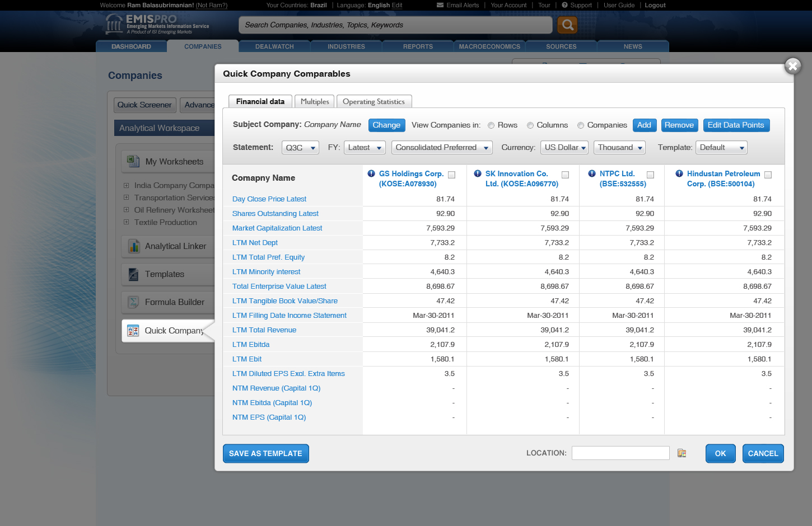Open the Macroeconomics nav tab

pyautogui.click(x=489, y=46)
